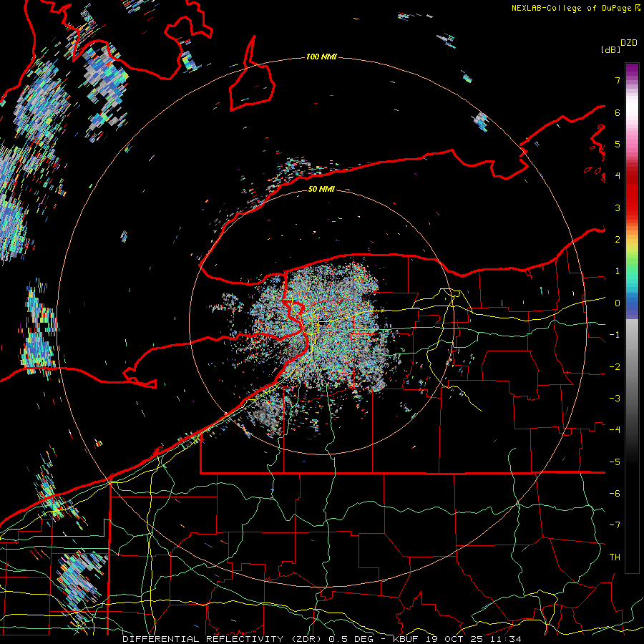This screenshot has width=644, height=644.
Task: Click the 2 value on the scale
Action: click(618, 240)
